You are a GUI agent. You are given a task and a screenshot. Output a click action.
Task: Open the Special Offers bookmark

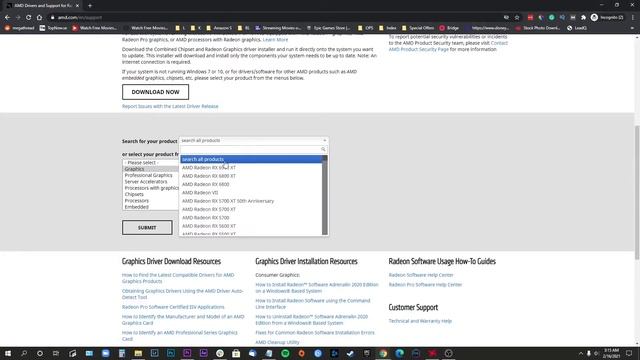(x=418, y=28)
